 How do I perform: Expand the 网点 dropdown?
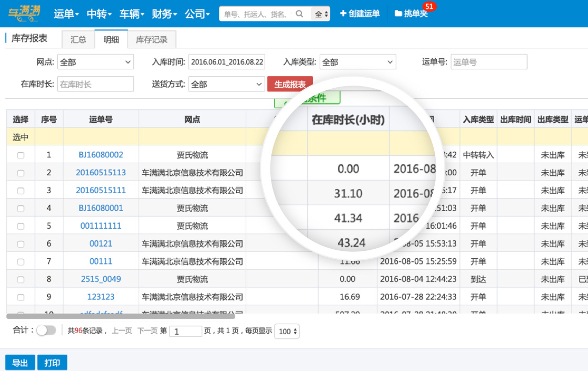click(96, 62)
